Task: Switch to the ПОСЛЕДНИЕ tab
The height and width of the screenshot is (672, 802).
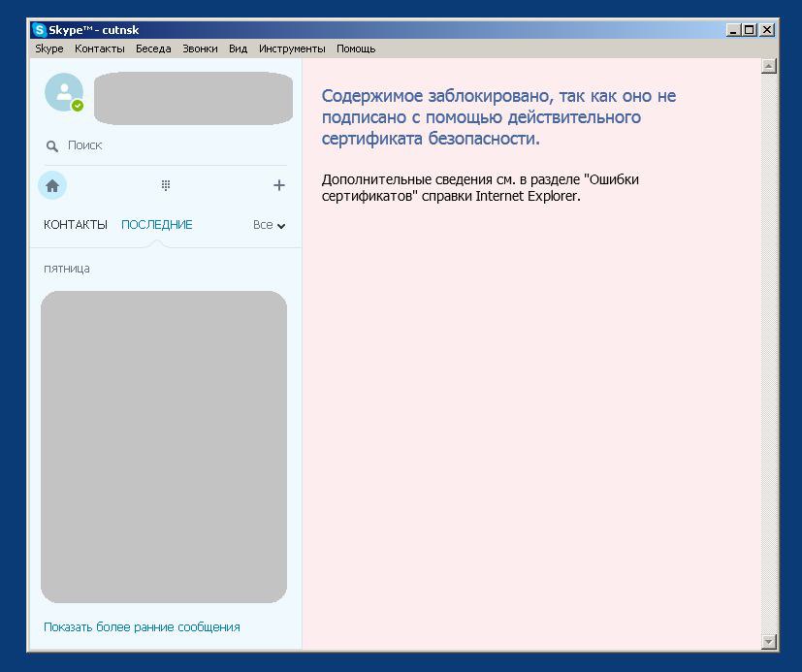Action: pos(156,225)
